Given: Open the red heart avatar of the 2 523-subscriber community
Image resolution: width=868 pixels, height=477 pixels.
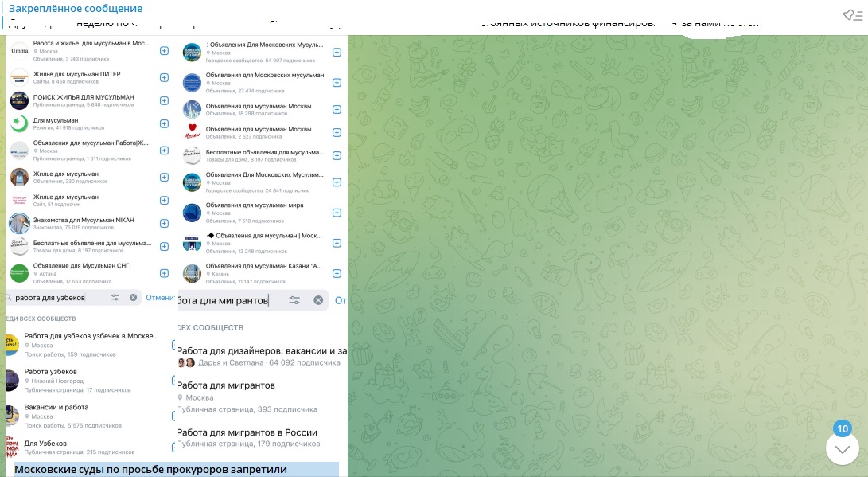Looking at the screenshot, I should [192, 132].
